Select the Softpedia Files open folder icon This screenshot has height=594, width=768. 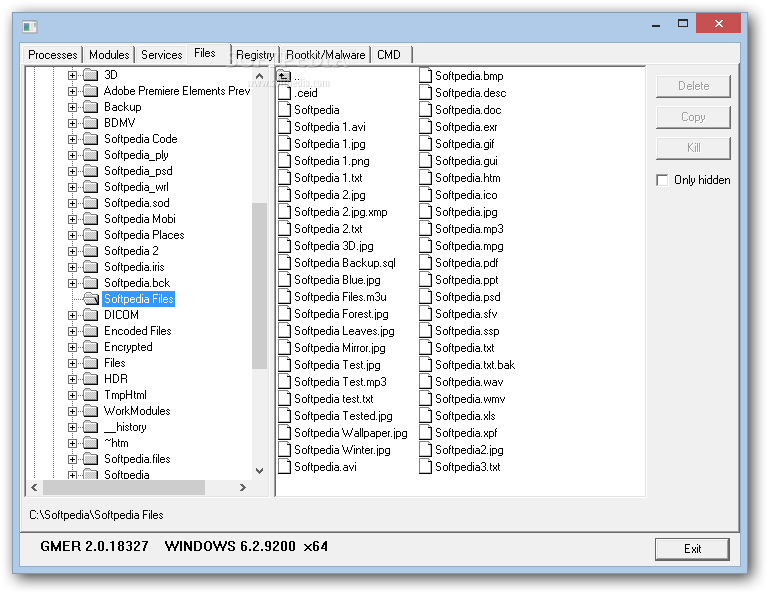[x=91, y=298]
